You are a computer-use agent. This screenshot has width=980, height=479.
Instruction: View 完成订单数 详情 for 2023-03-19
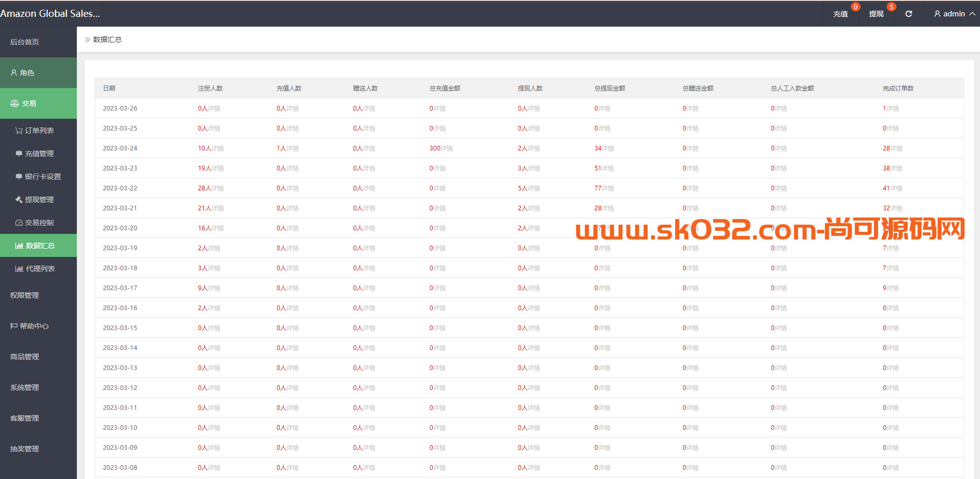(892, 248)
